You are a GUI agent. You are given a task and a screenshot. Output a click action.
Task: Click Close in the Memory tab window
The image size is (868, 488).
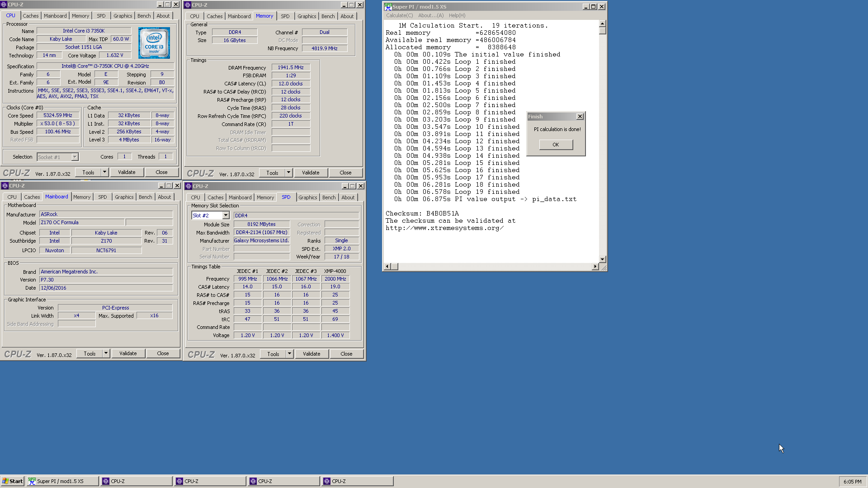coord(345,173)
